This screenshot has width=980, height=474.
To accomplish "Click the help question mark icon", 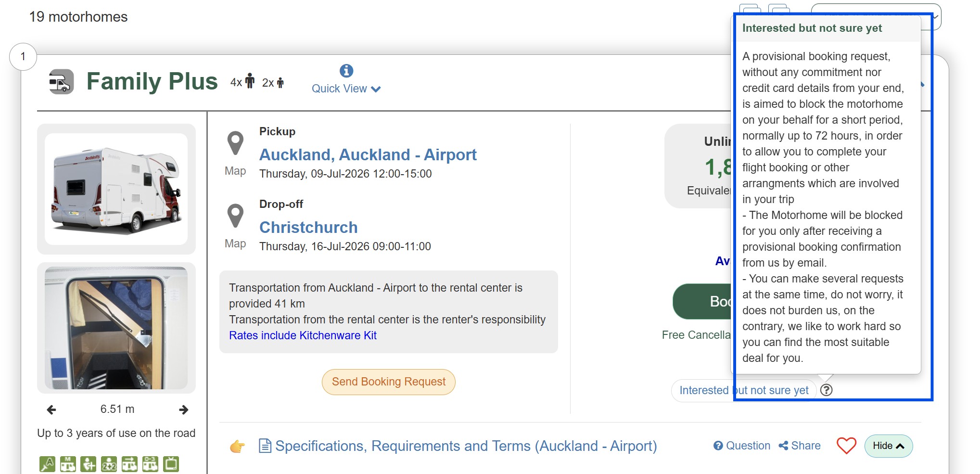I will point(826,390).
